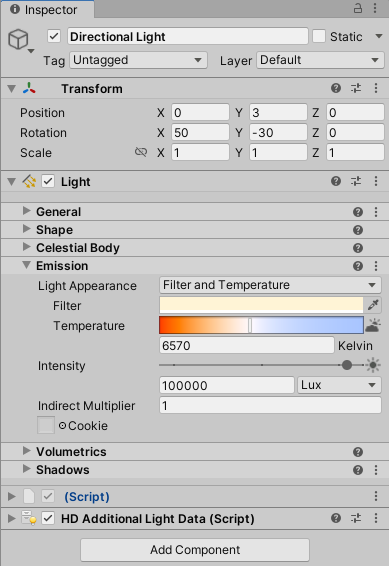Open Celestial Body section help icon
This screenshot has height=566, width=389.
tap(358, 248)
